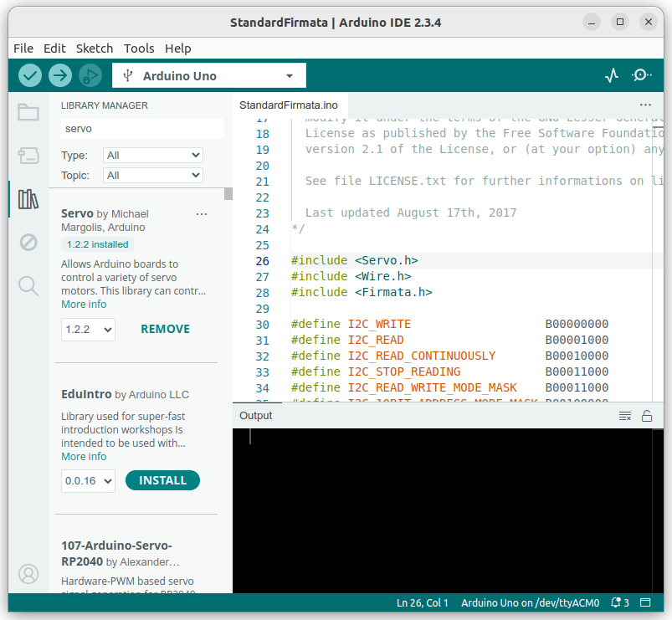Click Ln 26, Col 1 status
This screenshot has width=672, height=620.
pyautogui.click(x=422, y=603)
